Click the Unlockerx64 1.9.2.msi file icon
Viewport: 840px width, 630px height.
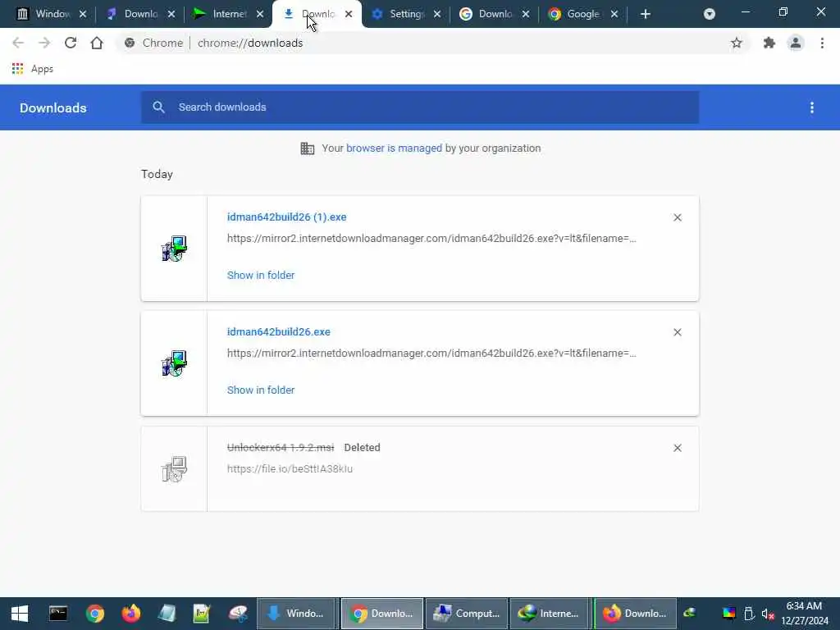click(x=174, y=469)
